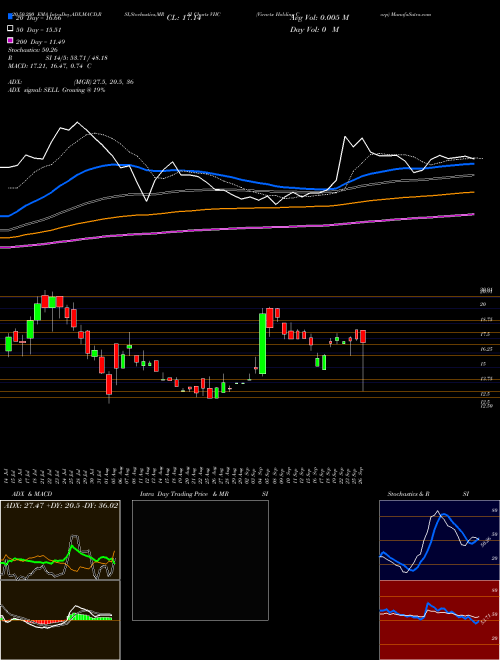Click the 'ADX signal: SELL Growing @ 19%' line
Image resolution: width=500 pixels, height=660 pixels.
pyautogui.click(x=56, y=90)
